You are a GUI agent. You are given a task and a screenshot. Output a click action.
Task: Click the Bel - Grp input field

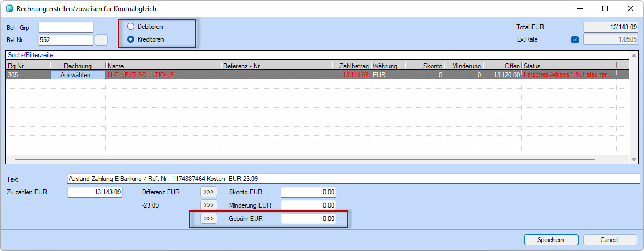click(x=66, y=27)
